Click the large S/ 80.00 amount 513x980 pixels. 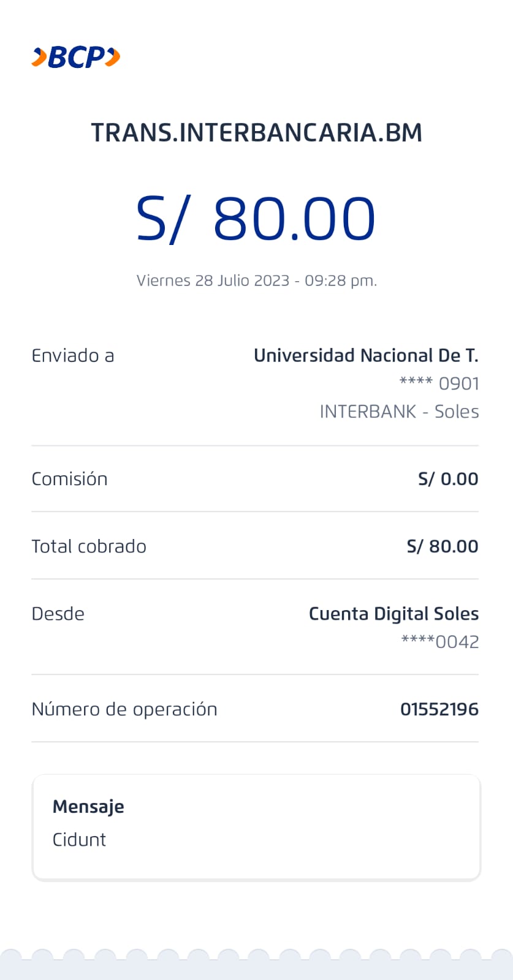[256, 219]
